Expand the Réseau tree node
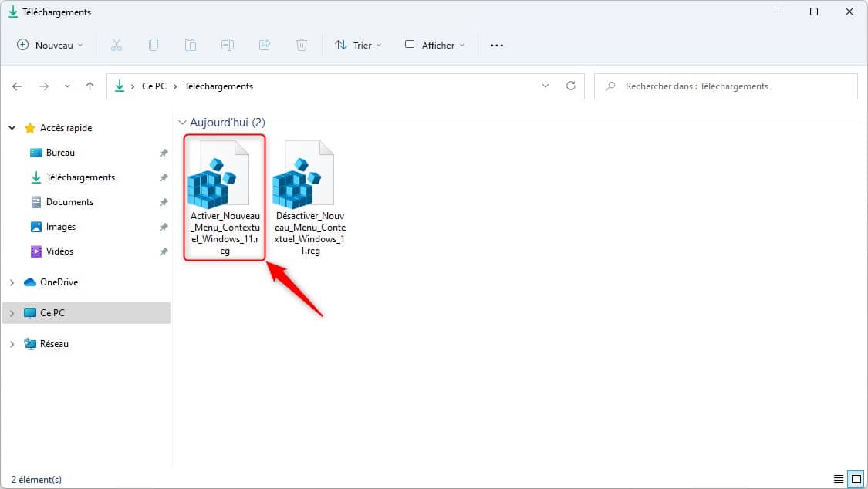 click(x=12, y=344)
